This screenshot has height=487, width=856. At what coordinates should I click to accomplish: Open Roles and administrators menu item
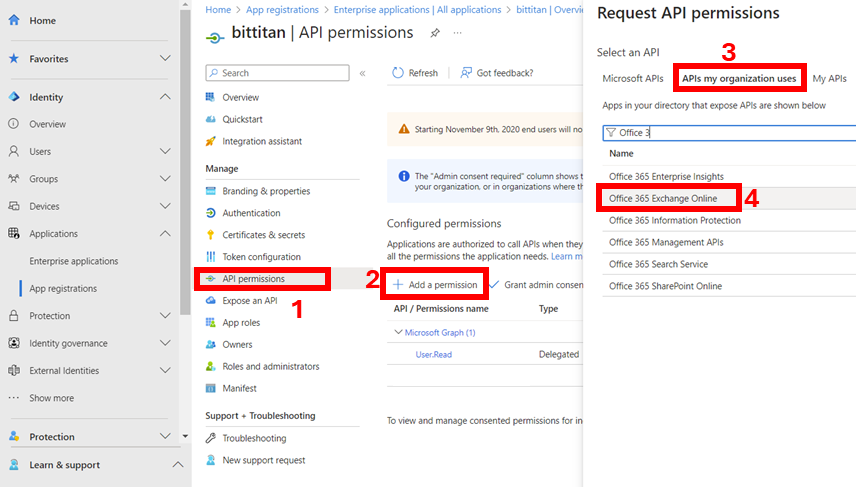point(271,366)
